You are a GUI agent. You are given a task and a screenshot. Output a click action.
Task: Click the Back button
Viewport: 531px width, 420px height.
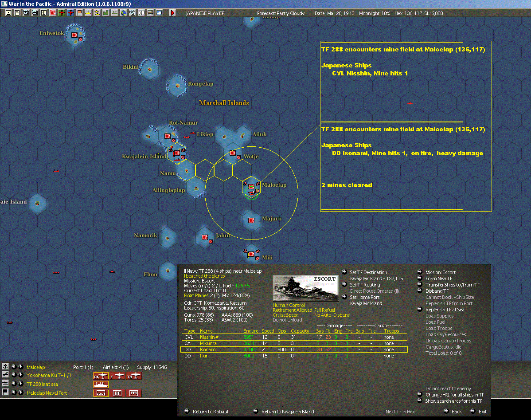[457, 412]
